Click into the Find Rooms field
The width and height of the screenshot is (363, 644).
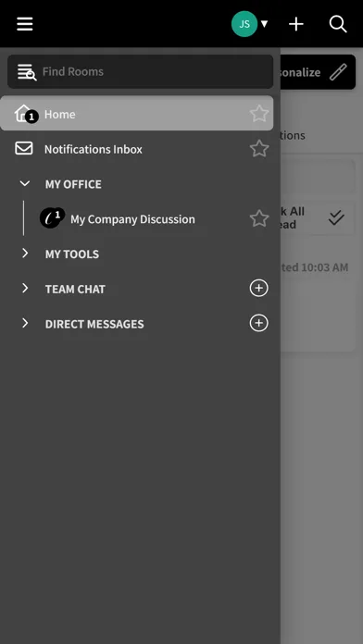(x=140, y=71)
